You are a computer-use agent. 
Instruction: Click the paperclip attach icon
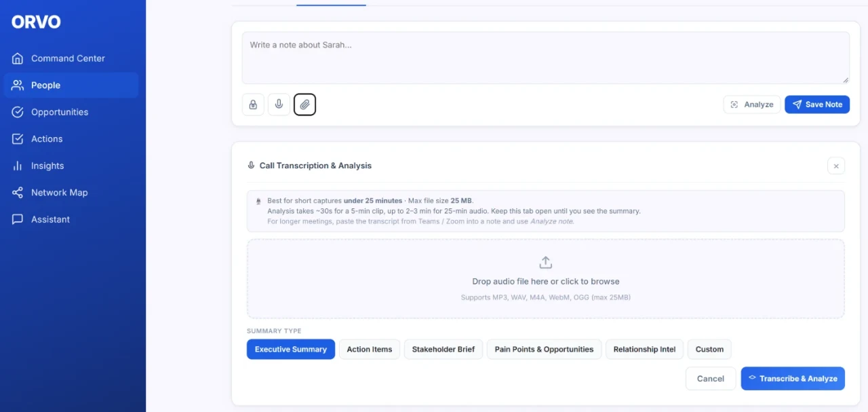304,105
